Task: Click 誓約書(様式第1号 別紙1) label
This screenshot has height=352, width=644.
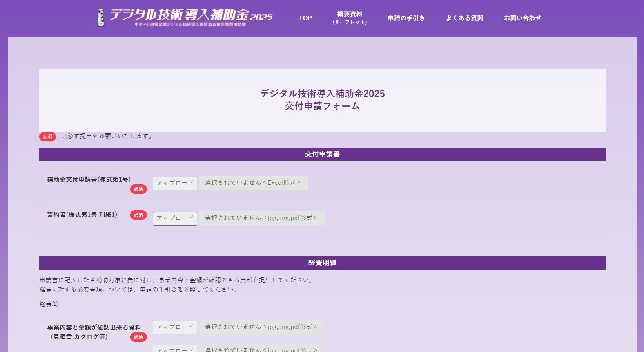Action: click(82, 215)
